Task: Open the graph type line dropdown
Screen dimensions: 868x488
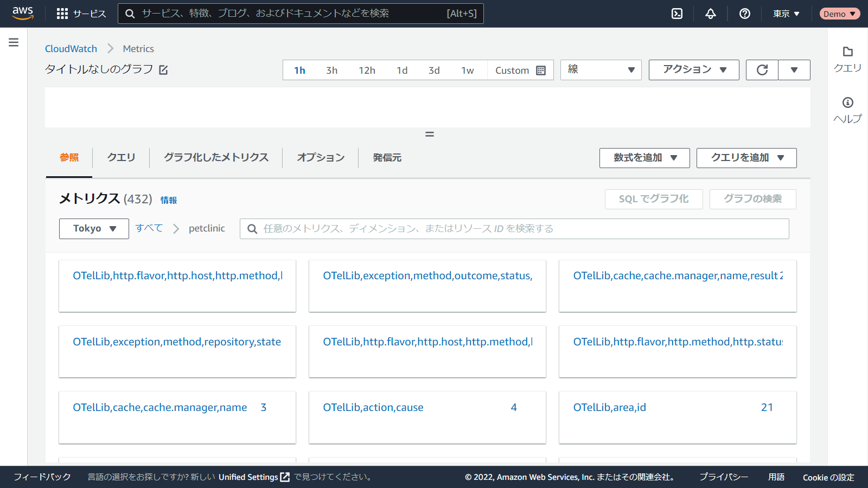Action: point(601,70)
